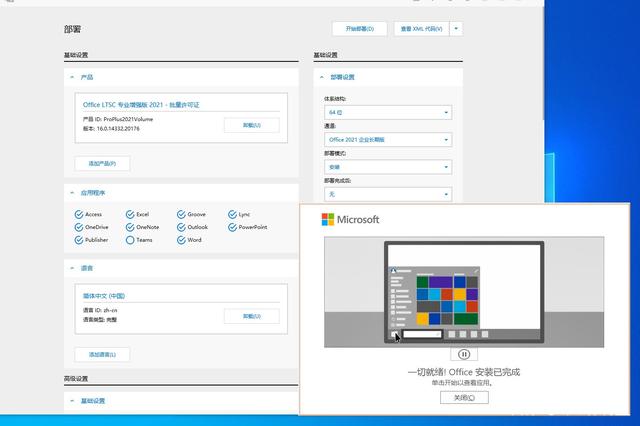Image resolution: width=640 pixels, height=426 pixels.
Task: Click the 一切就绪! Office 安装已完成 message
Action: [x=464, y=372]
